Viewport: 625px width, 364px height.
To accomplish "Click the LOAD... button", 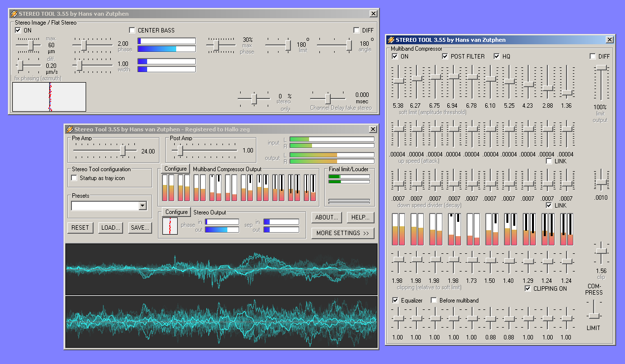I will (111, 228).
